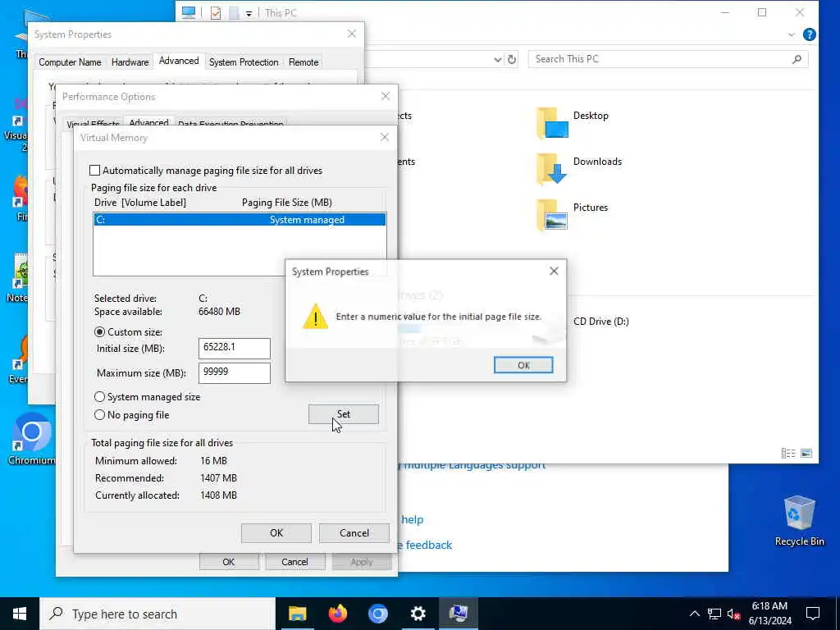Open Quick Access Toolbar customize dropdown

[x=249, y=13]
